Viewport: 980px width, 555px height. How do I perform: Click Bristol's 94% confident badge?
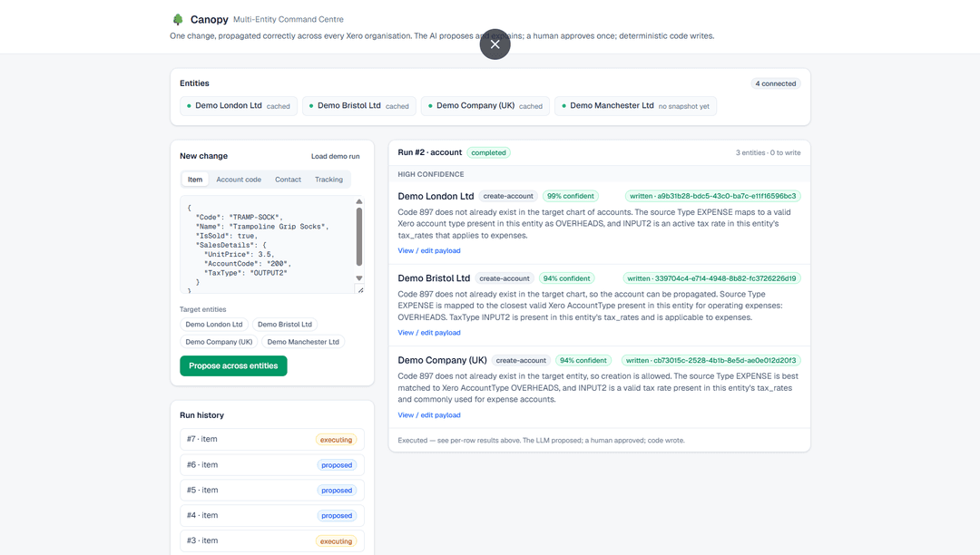tap(567, 278)
